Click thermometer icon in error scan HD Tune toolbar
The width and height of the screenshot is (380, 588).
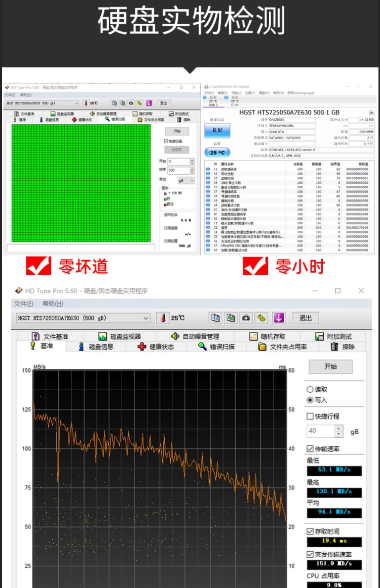click(86, 103)
